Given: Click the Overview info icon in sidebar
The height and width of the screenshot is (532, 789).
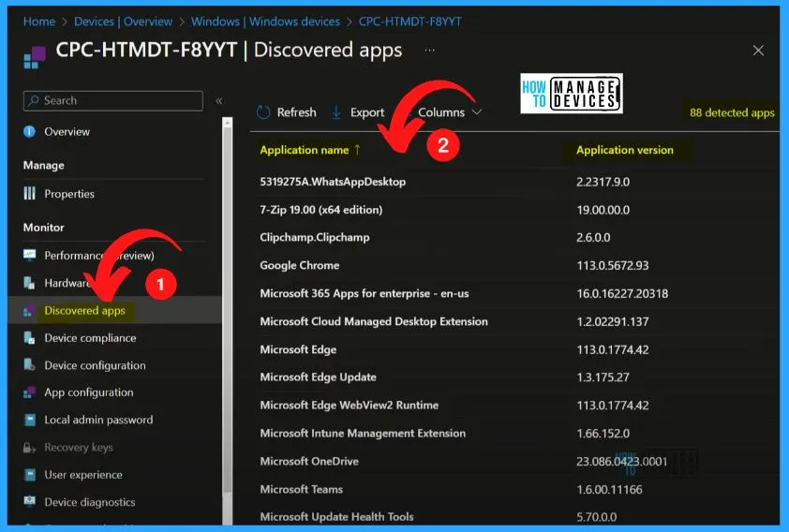Looking at the screenshot, I should tap(30, 132).
